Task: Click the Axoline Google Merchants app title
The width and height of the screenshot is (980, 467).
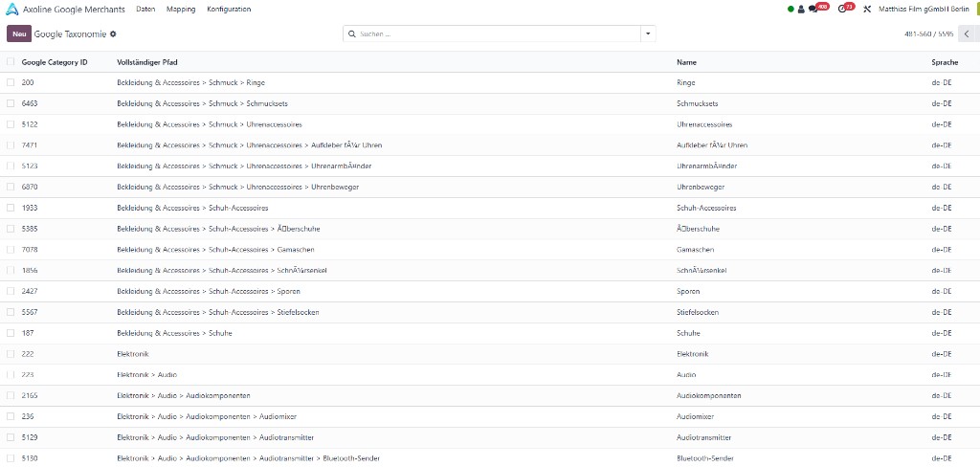Action: (x=74, y=10)
